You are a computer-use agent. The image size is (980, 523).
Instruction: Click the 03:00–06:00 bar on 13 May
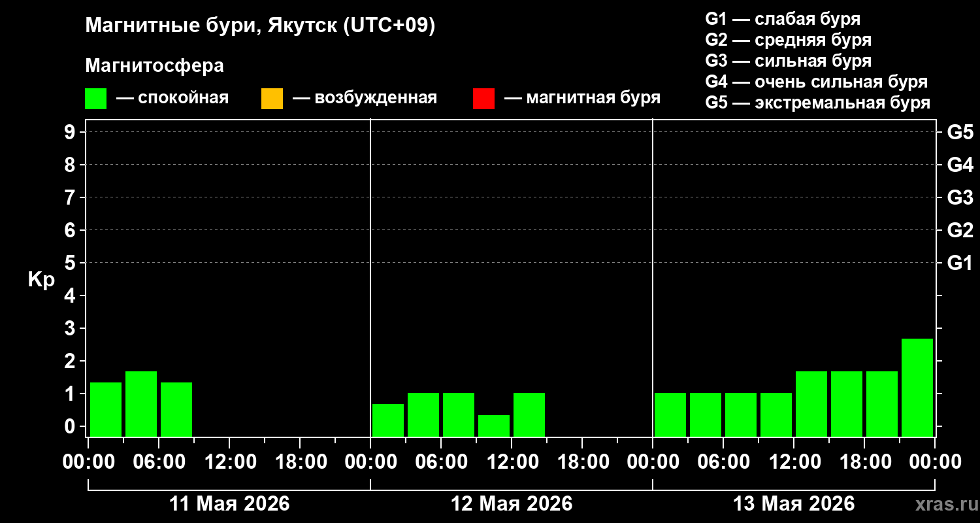(x=706, y=414)
